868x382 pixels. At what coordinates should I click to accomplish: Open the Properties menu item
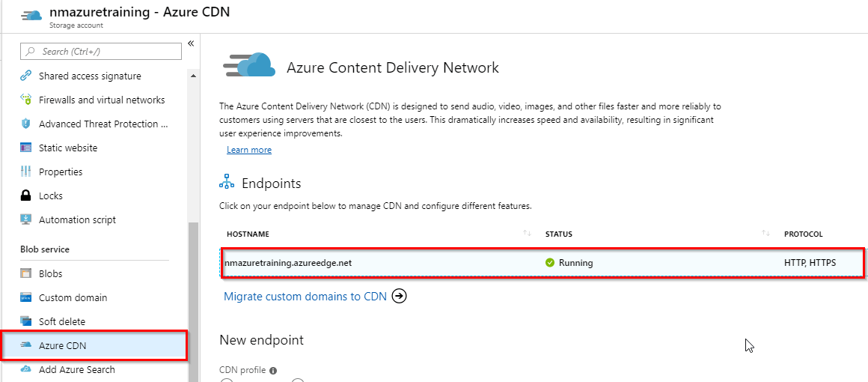(61, 172)
